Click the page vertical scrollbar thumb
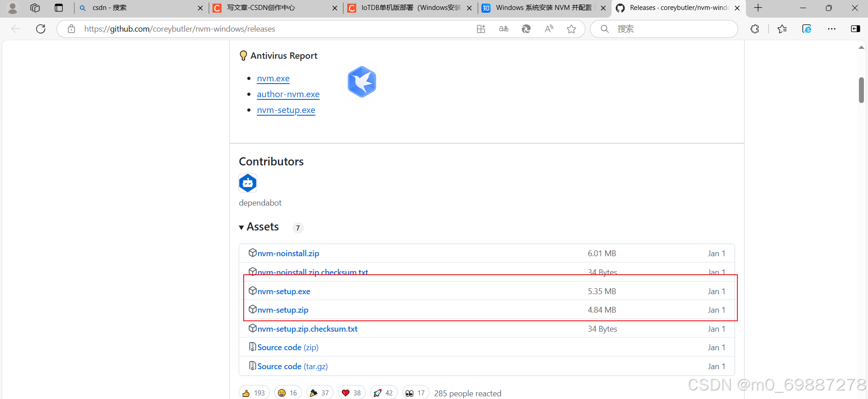868x399 pixels. [x=861, y=90]
